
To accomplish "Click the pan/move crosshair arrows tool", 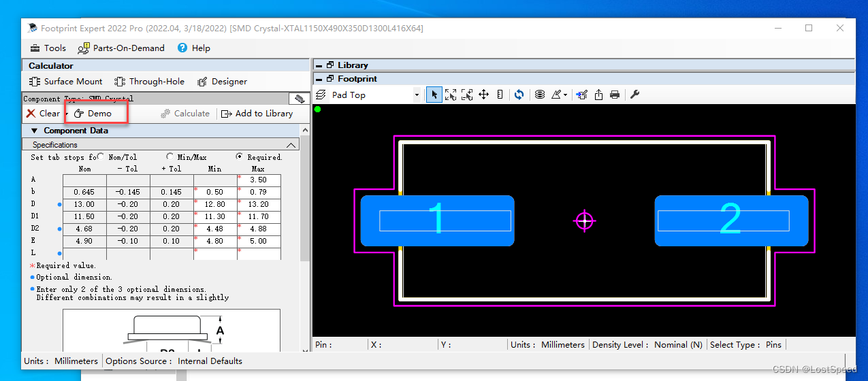I will pos(483,95).
